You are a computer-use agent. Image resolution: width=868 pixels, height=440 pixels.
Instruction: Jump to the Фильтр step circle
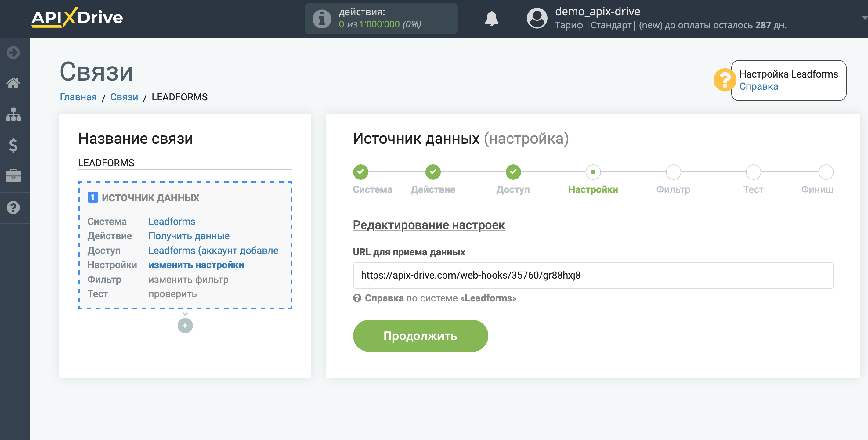click(673, 172)
